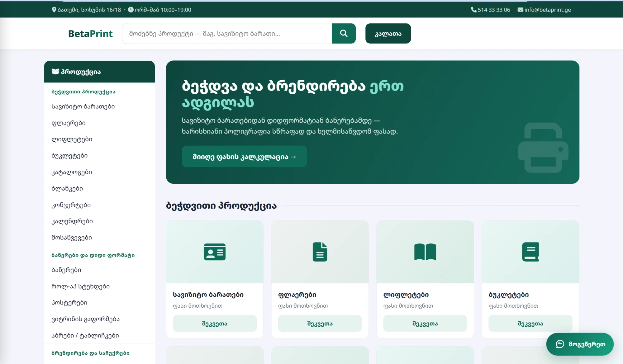
Task: Click the document icon above ფლაერები card
Action: pos(320,252)
